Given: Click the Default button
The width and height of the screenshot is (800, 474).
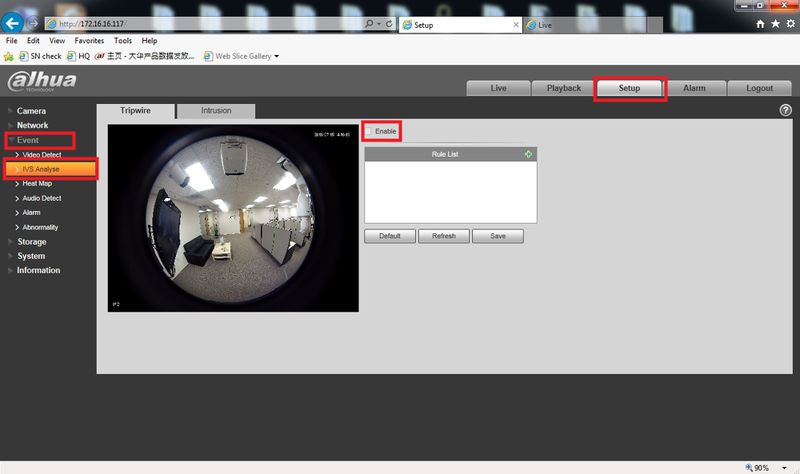Looking at the screenshot, I should tap(390, 236).
